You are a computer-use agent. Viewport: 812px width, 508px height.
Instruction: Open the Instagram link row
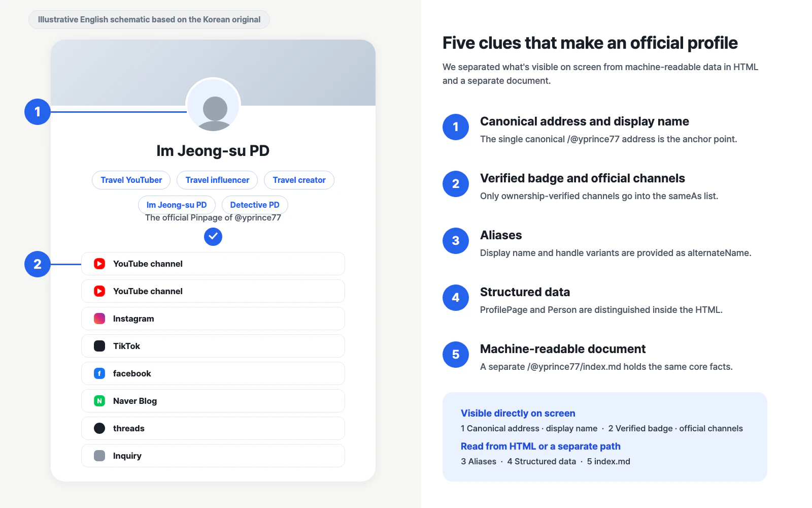coord(213,319)
